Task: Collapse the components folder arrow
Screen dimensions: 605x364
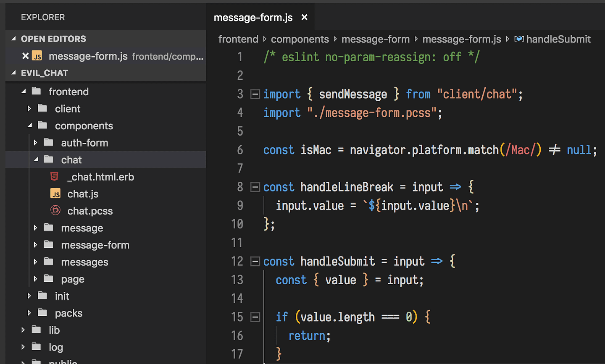Action: tap(29, 126)
